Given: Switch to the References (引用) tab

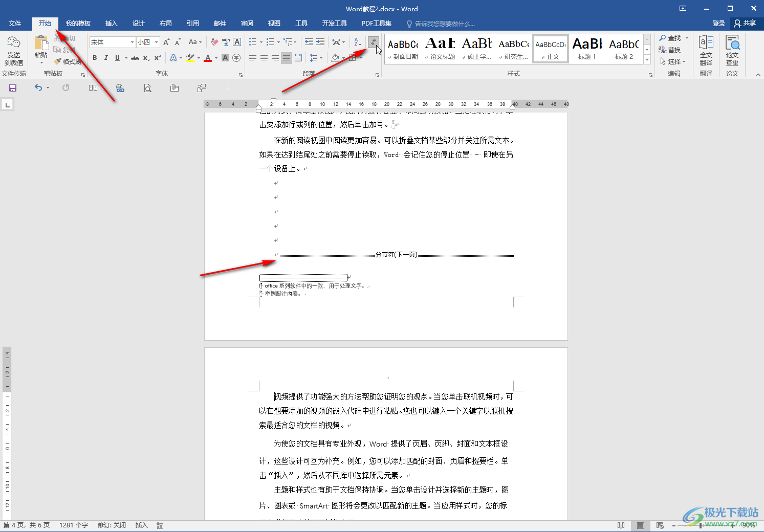Looking at the screenshot, I should coord(192,24).
